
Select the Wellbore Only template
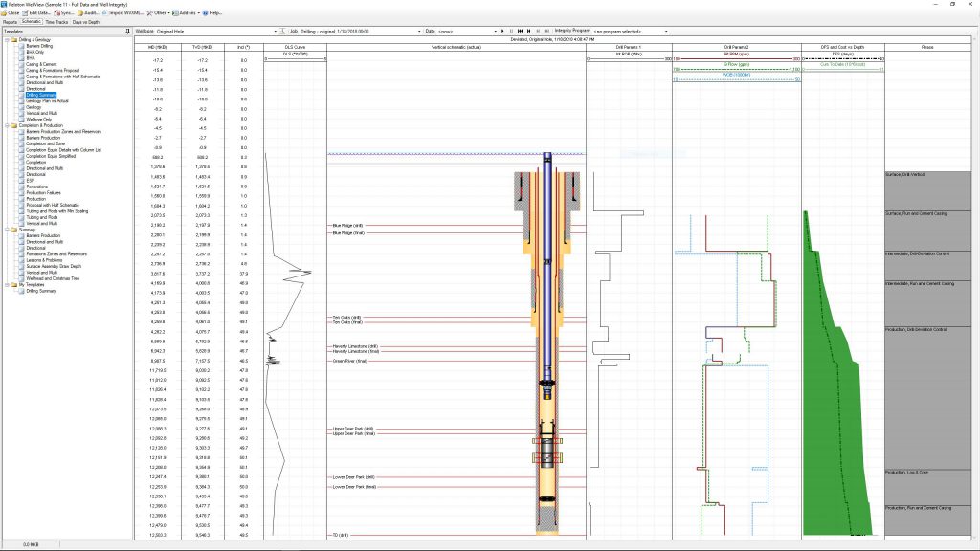40,119
